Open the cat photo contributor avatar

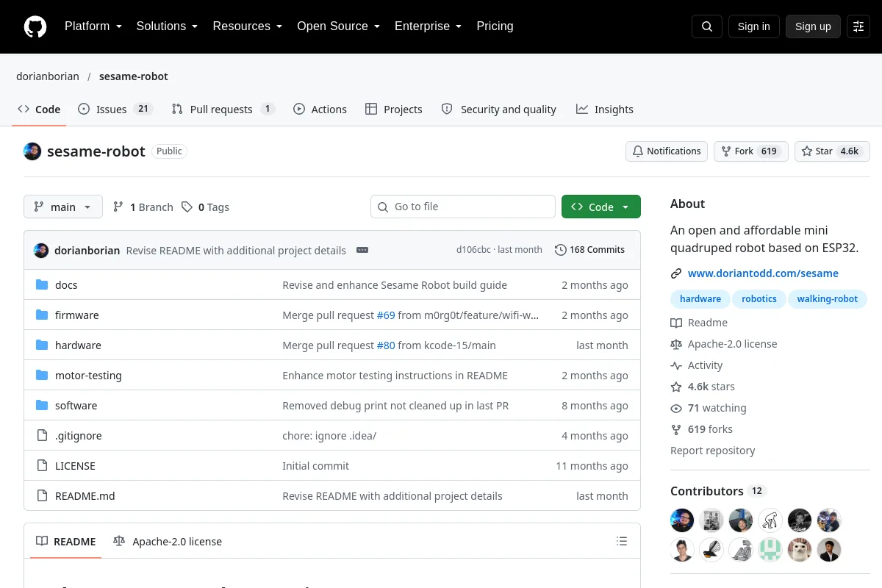pyautogui.click(x=800, y=550)
